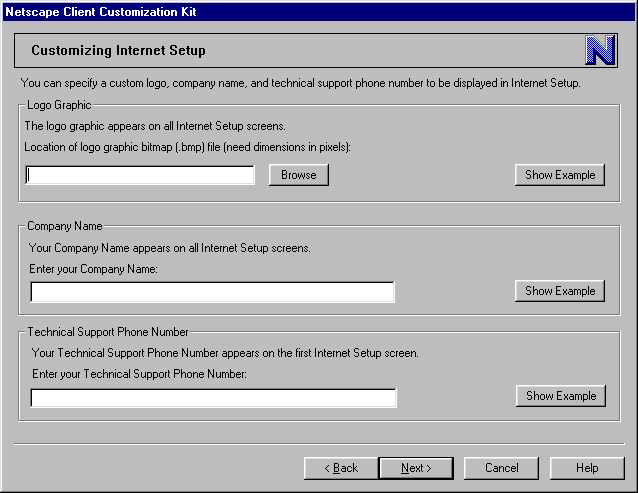Proceed with the Next button
The height and width of the screenshot is (493, 638).
pos(416,468)
